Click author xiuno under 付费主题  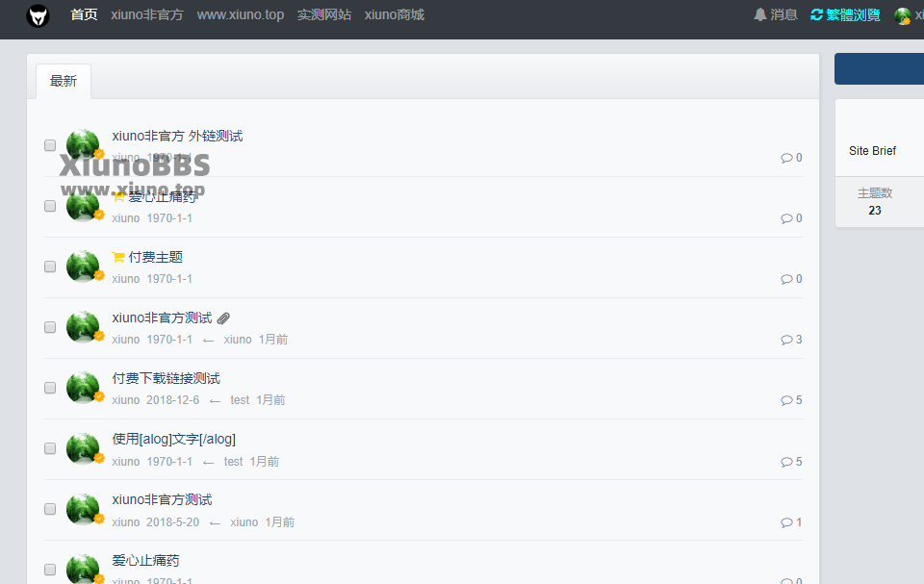click(126, 279)
